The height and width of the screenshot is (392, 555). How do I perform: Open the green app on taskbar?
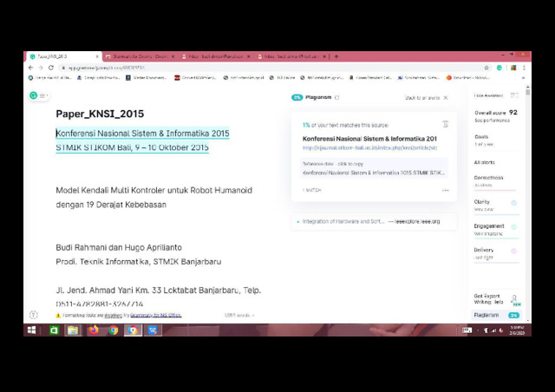click(x=54, y=330)
